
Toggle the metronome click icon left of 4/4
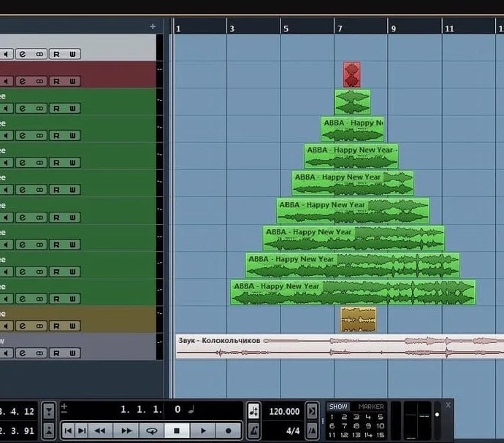(253, 431)
